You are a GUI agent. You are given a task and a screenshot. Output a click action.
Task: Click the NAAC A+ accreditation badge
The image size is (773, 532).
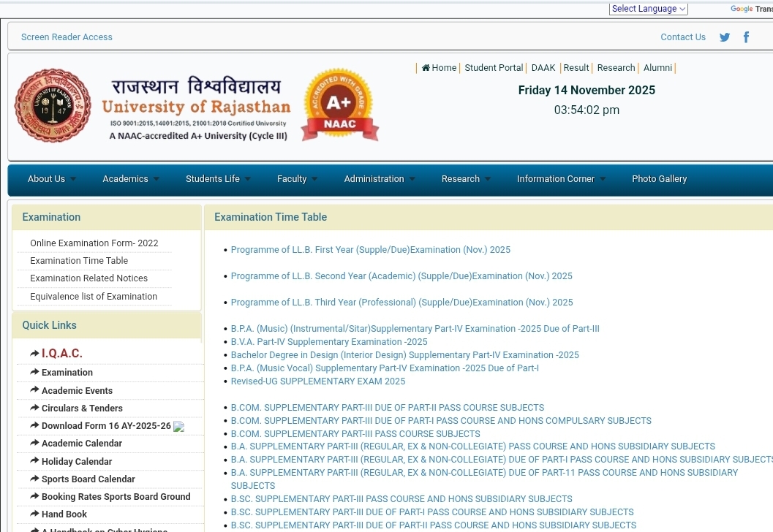339,104
